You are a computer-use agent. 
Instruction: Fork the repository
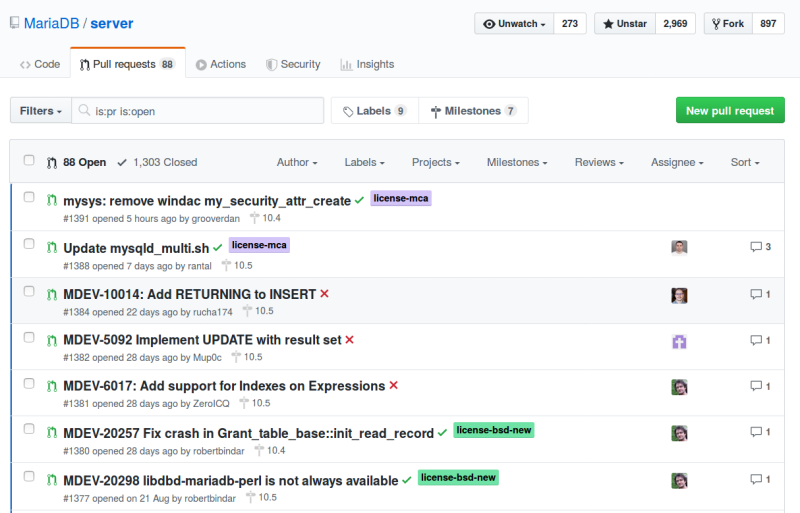tap(728, 23)
